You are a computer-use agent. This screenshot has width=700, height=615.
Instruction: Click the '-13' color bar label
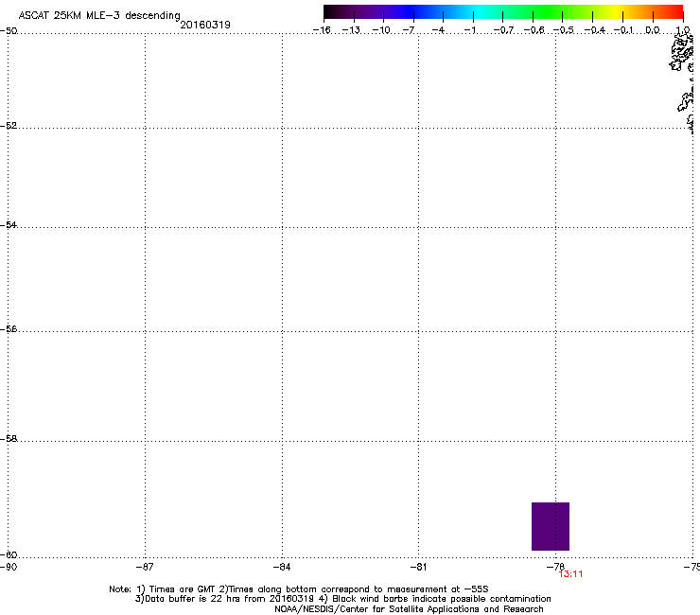(x=351, y=30)
